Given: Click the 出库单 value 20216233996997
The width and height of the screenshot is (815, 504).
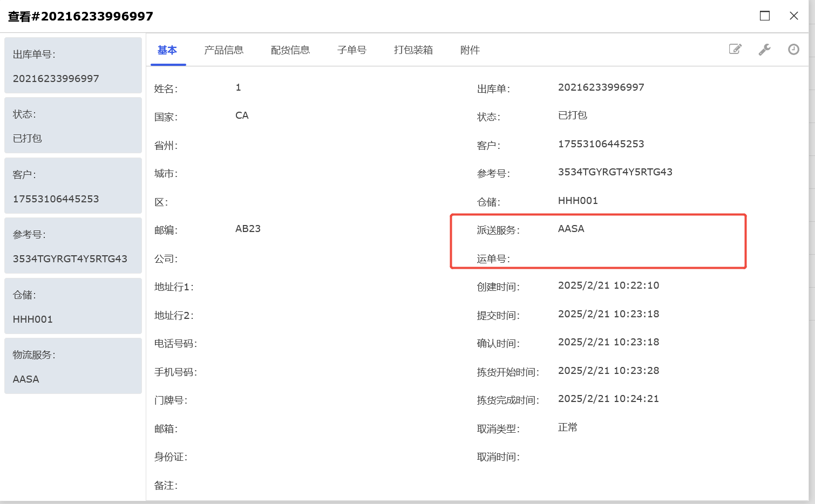Looking at the screenshot, I should 601,87.
